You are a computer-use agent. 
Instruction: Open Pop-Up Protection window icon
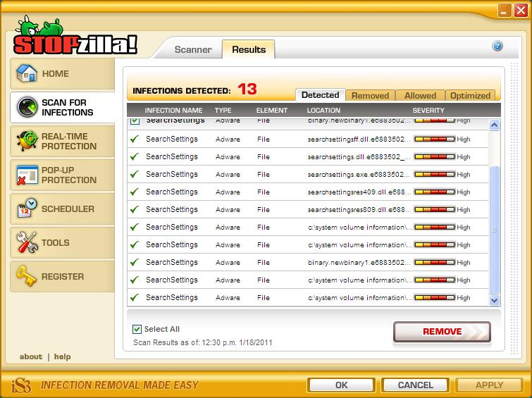(27, 175)
